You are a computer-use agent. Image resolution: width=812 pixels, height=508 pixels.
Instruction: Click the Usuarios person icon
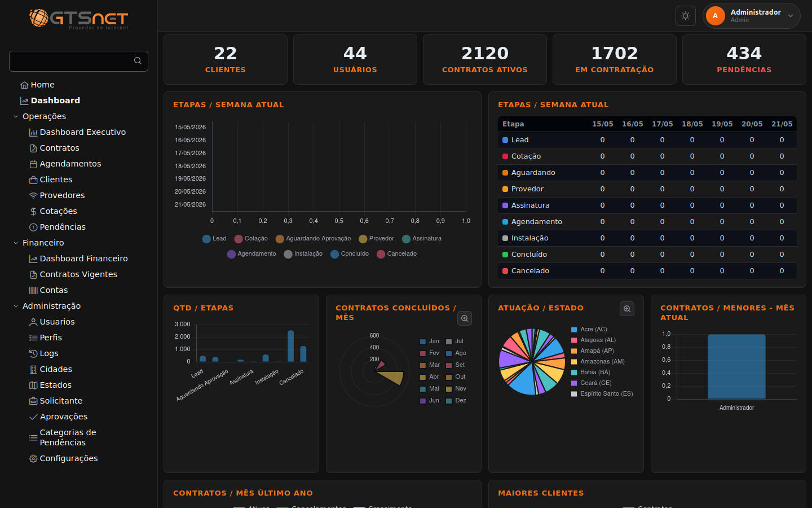point(33,322)
